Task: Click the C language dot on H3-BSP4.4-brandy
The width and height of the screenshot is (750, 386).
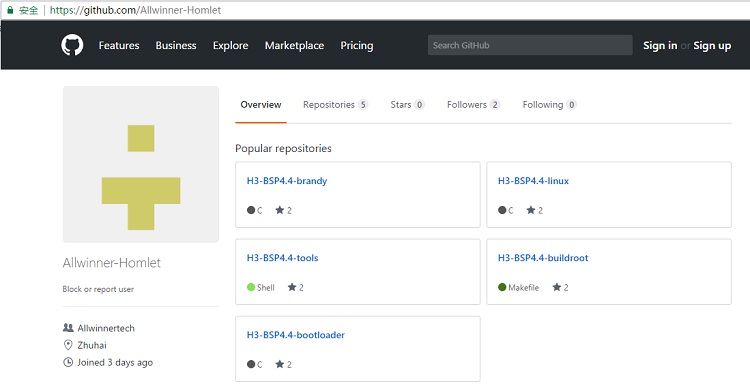Action: pyautogui.click(x=251, y=210)
